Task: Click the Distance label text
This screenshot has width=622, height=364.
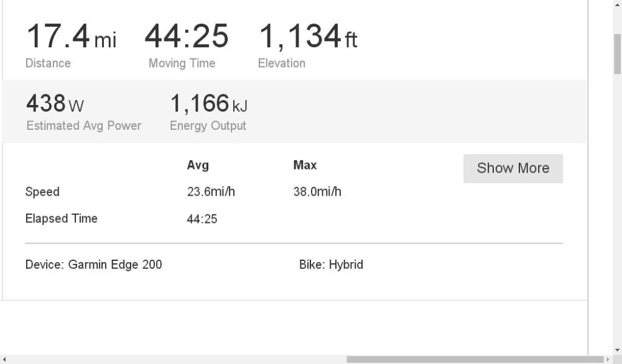Action: point(48,63)
